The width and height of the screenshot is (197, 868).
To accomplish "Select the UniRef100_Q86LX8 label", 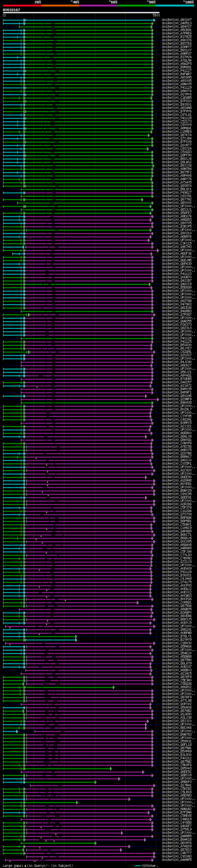I will pos(176,436).
